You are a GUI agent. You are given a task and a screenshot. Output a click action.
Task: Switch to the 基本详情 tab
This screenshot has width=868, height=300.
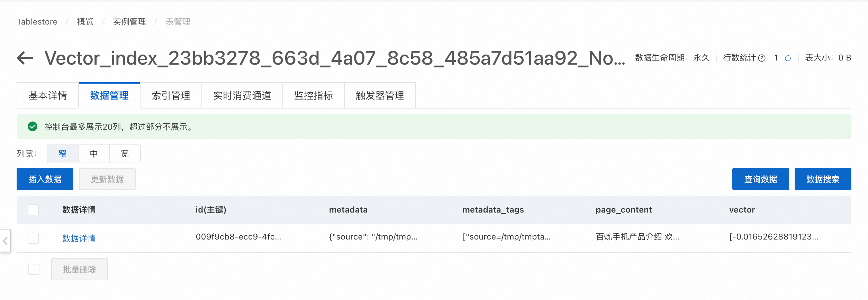pyautogui.click(x=48, y=95)
